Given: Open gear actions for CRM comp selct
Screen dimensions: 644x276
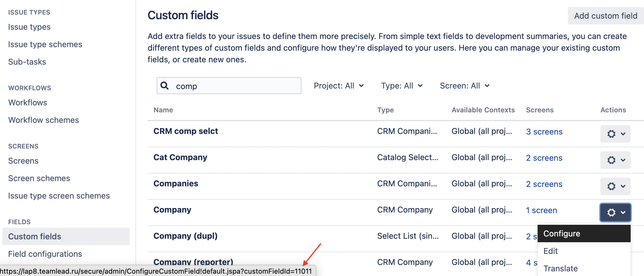Looking at the screenshot, I should tap(615, 134).
